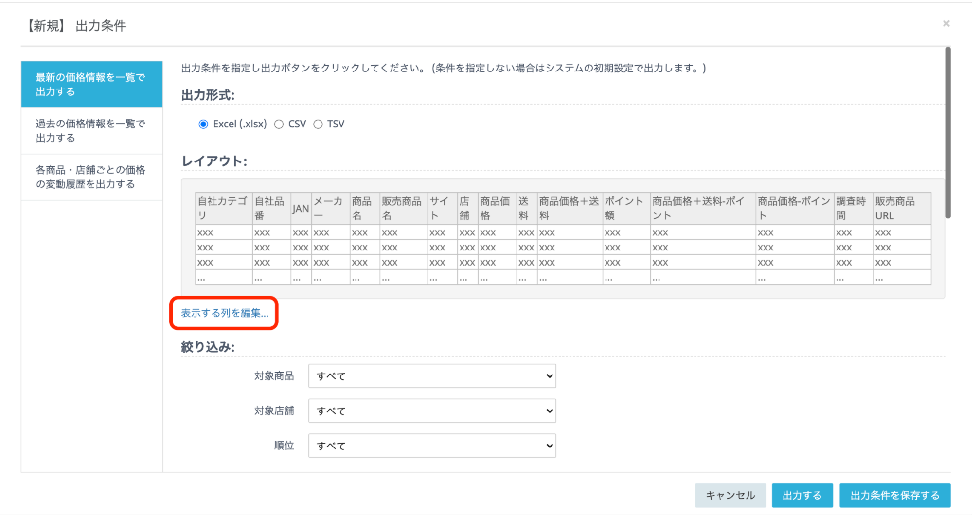This screenshot has width=980, height=518.
Task: Click the JAN column header in layout table
Action: point(301,208)
